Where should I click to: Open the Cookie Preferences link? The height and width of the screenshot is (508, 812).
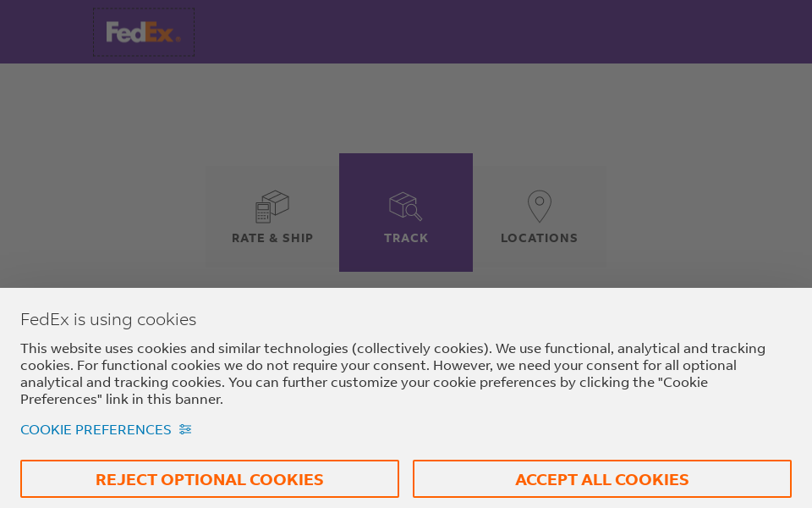tap(96, 430)
